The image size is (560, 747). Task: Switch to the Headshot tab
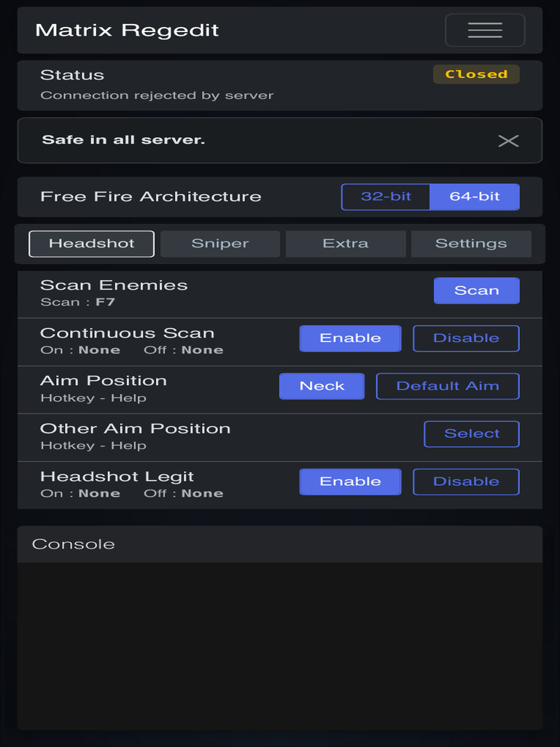[91, 244]
